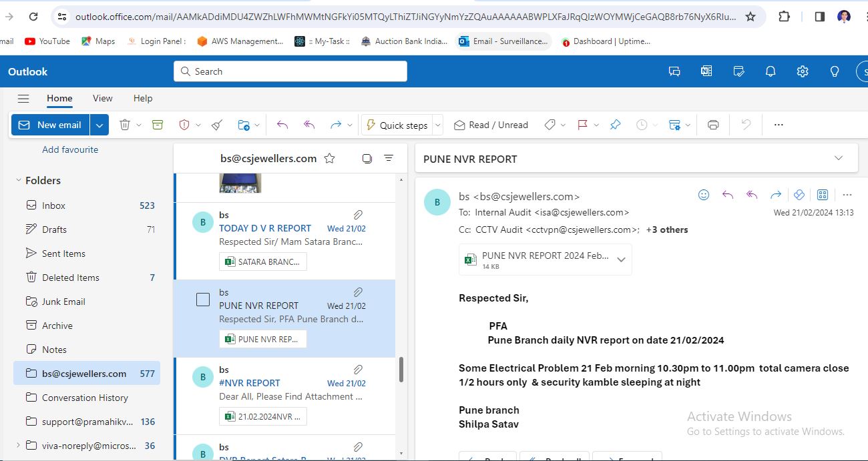Open the Help tab
The width and height of the screenshot is (868, 461).
pos(143,98)
